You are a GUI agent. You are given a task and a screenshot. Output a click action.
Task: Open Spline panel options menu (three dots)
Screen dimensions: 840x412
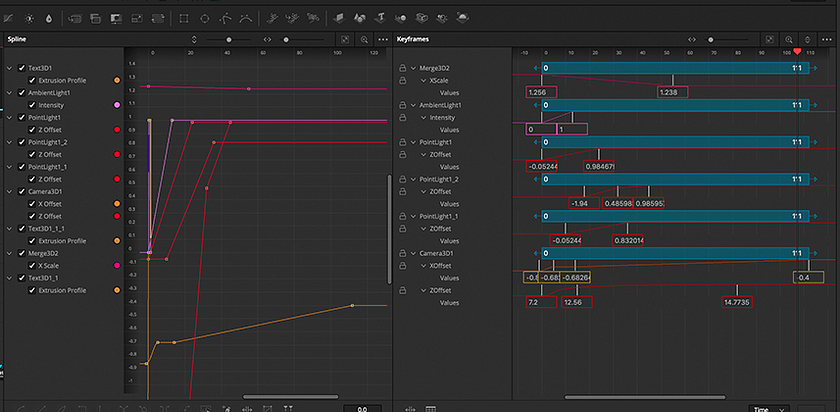[383, 39]
